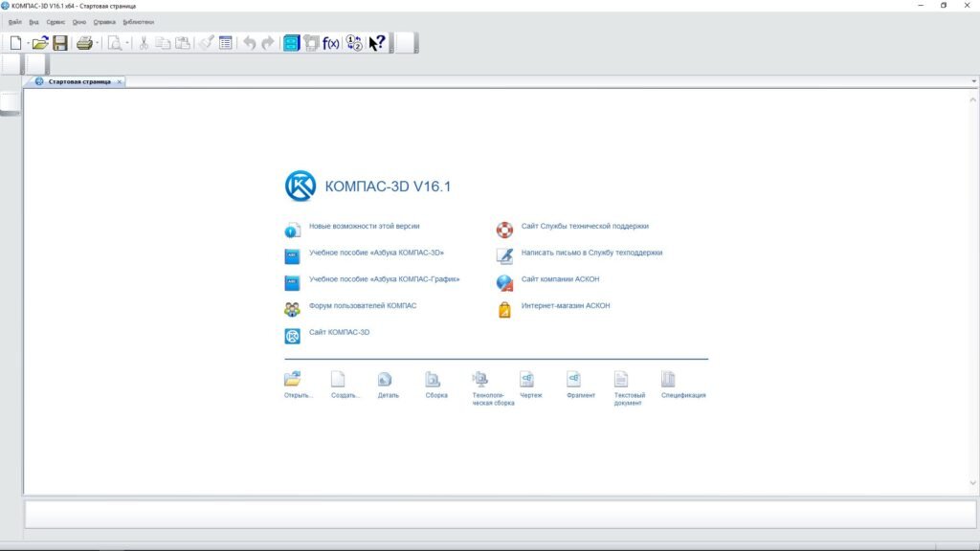
Task: Open the Сайт компании АСКОН link
Action: coord(560,279)
